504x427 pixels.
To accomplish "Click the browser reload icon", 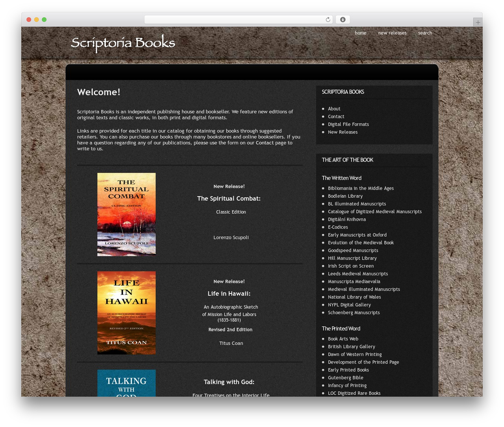I will pos(328,20).
